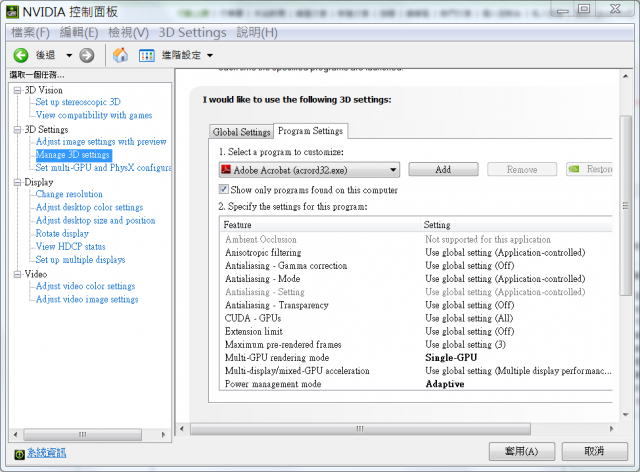
Task: Click the Adaptive power management value
Action: 445,384
